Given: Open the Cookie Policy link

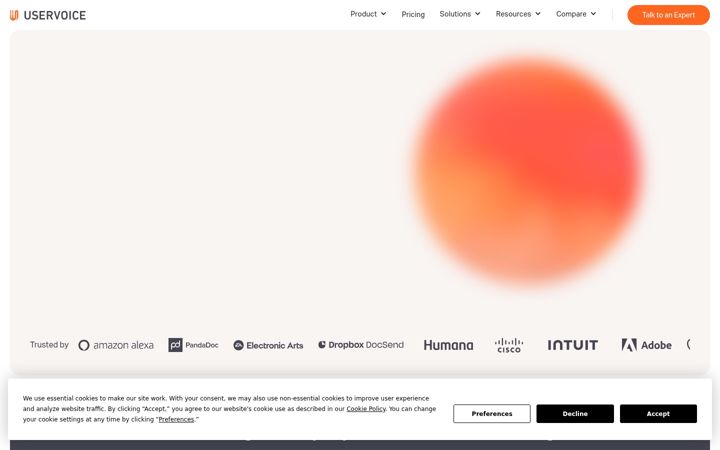Looking at the screenshot, I should coord(366,409).
